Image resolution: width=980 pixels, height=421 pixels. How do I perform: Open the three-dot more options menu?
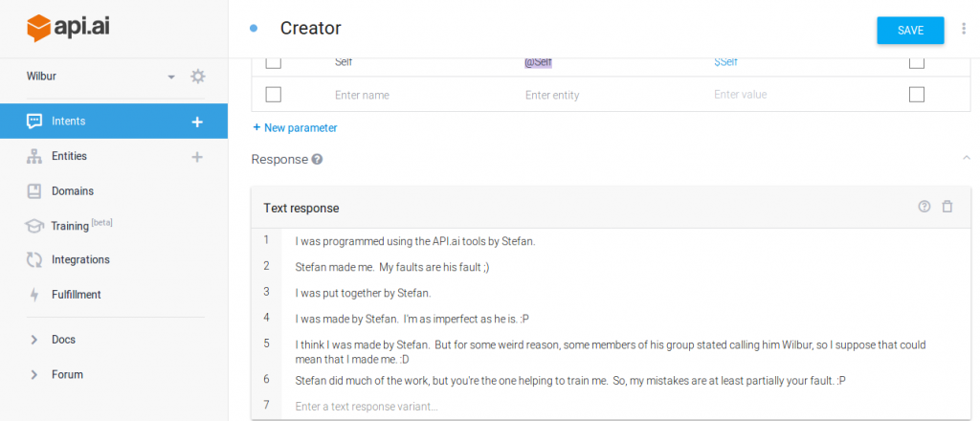963,30
